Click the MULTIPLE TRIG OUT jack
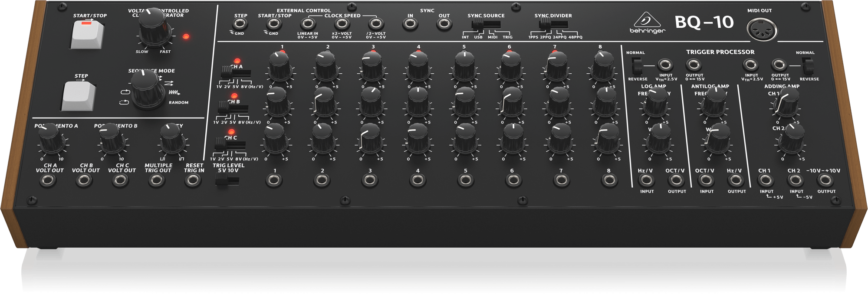Screen dimensions: 868x294 click(158, 181)
